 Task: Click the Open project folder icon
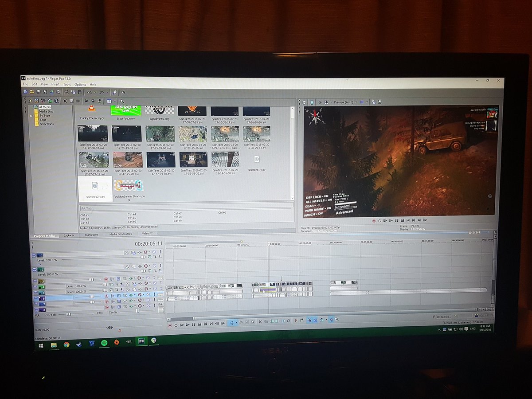click(x=32, y=92)
